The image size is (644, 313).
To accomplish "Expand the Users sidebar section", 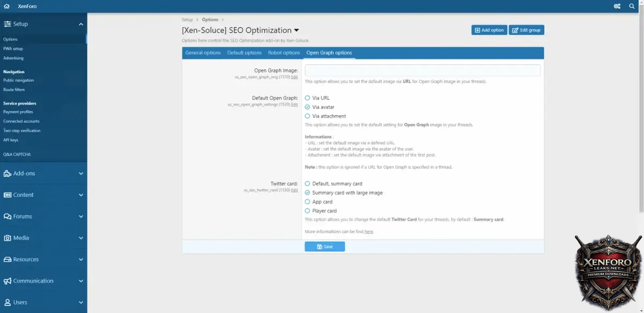I will (81, 302).
